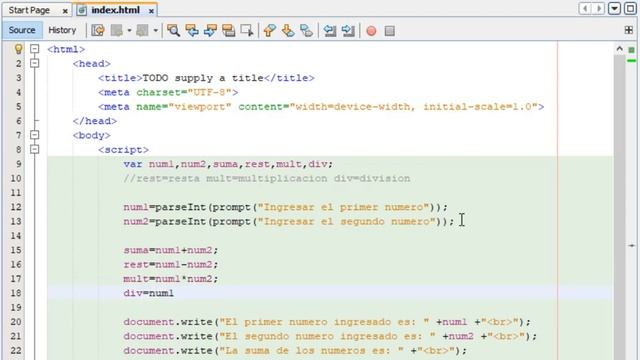Screen dimensions: 640x360
Task: Click the split editor icon at toolbar end
Action: tap(629, 30)
